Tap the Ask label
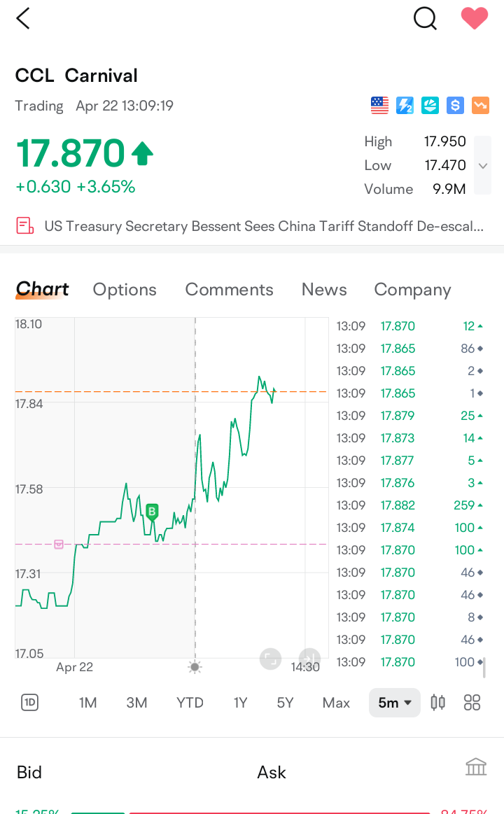This screenshot has width=504, height=814. pos(272,773)
